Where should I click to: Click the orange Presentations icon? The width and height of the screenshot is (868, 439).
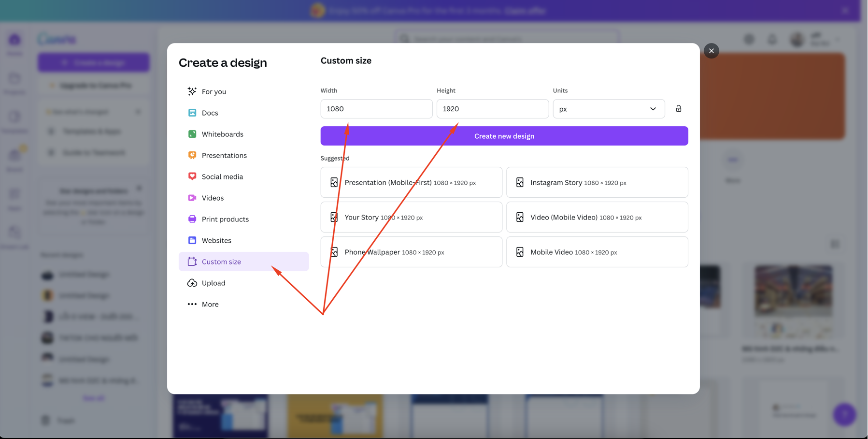click(192, 155)
